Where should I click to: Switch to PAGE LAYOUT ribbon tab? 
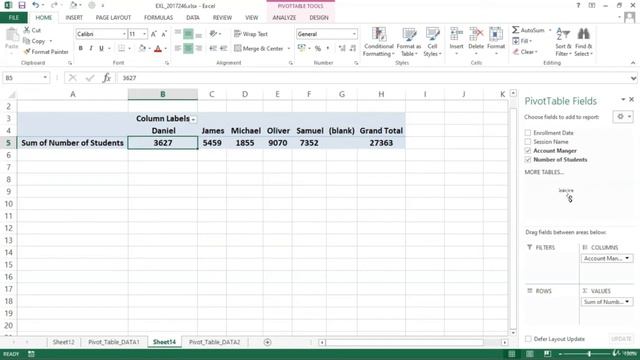click(x=113, y=18)
